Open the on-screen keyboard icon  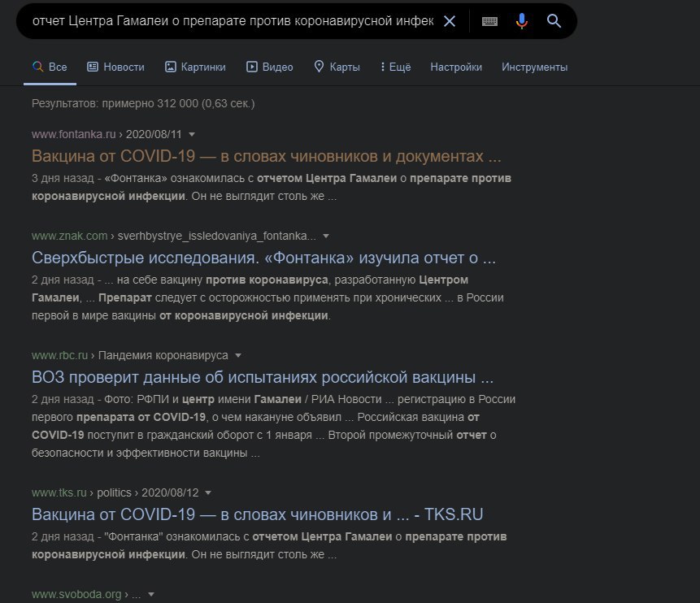click(x=489, y=21)
